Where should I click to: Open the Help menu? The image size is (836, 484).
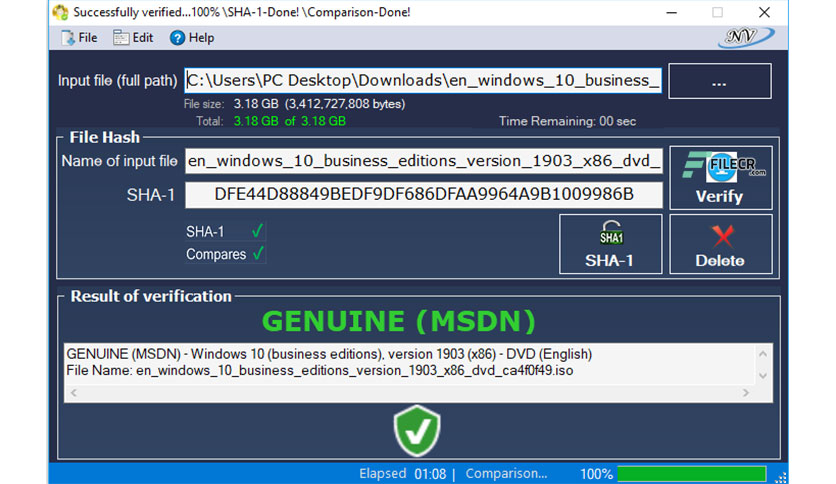click(192, 38)
